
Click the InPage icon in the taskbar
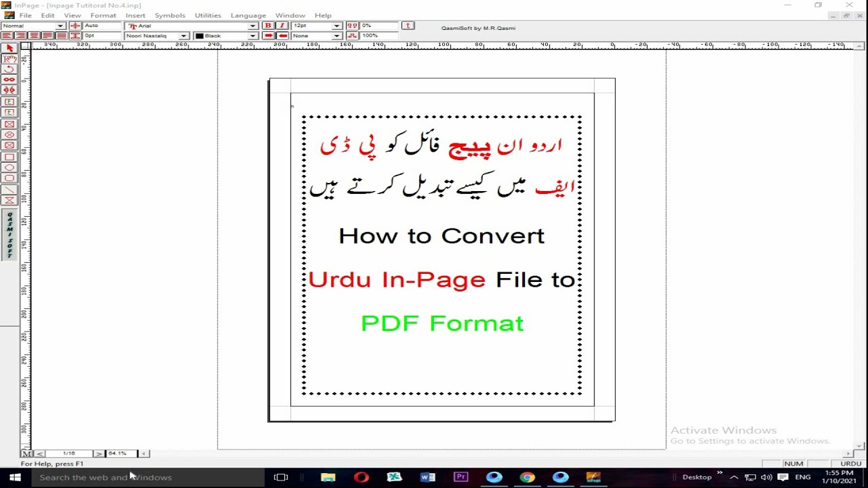(594, 477)
